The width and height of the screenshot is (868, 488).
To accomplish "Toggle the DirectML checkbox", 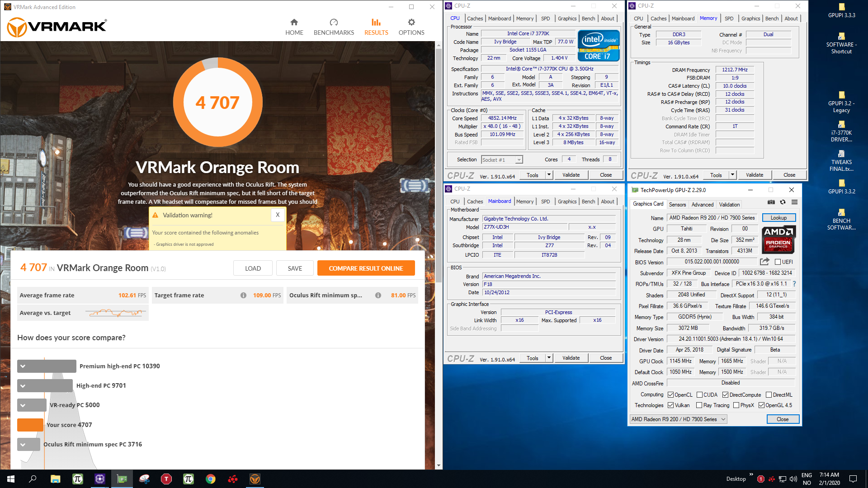I will (769, 395).
